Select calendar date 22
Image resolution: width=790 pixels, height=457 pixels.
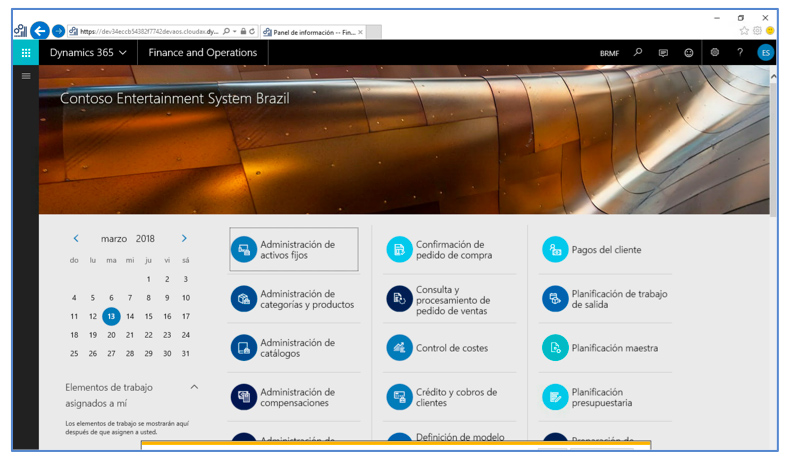click(148, 335)
